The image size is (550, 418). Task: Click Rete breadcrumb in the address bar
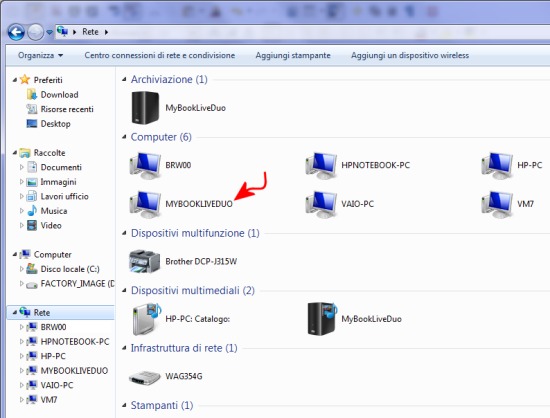coord(90,32)
